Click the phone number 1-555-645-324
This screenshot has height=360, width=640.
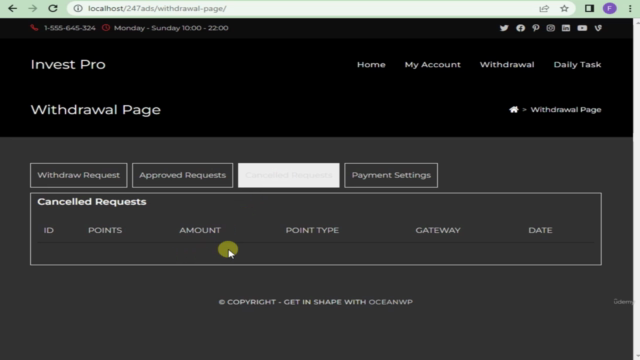pyautogui.click(x=70, y=28)
